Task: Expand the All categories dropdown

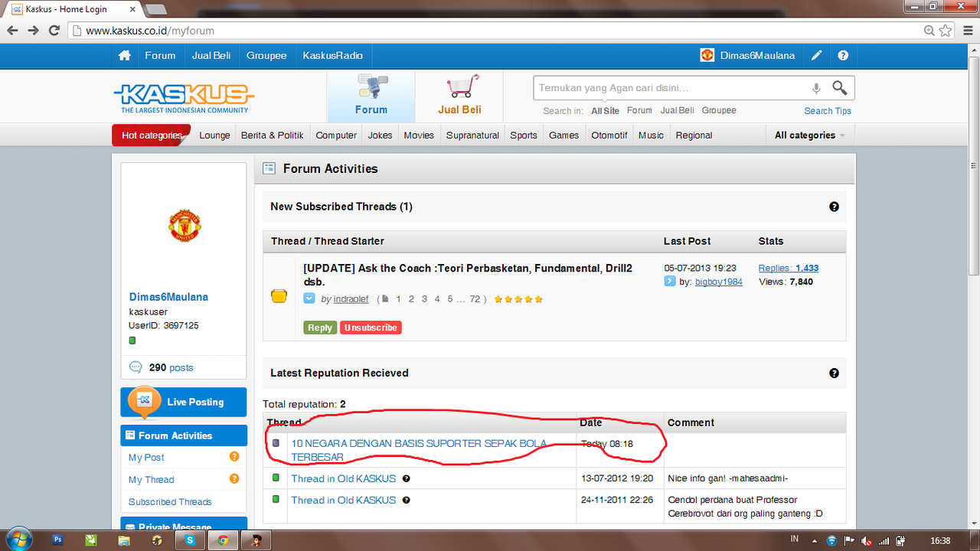Action: coord(810,135)
